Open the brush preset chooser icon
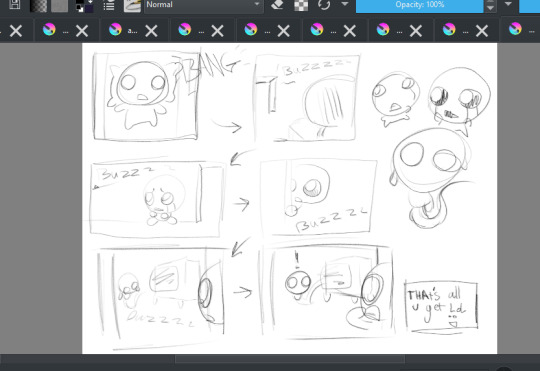Image resolution: width=540 pixels, height=371 pixels. [x=132, y=5]
